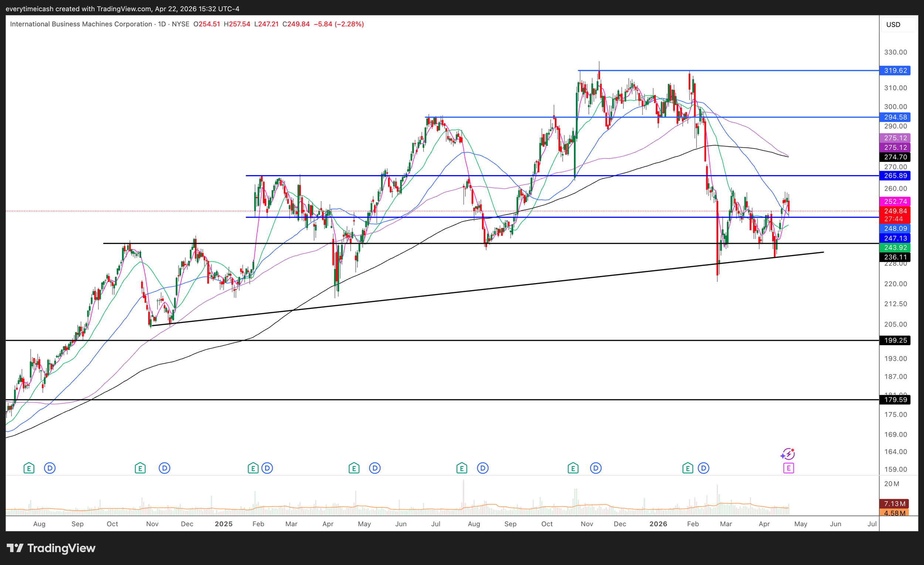This screenshot has width=924, height=565.
Task: Click the 2026 label on time axis
Action: pyautogui.click(x=658, y=524)
